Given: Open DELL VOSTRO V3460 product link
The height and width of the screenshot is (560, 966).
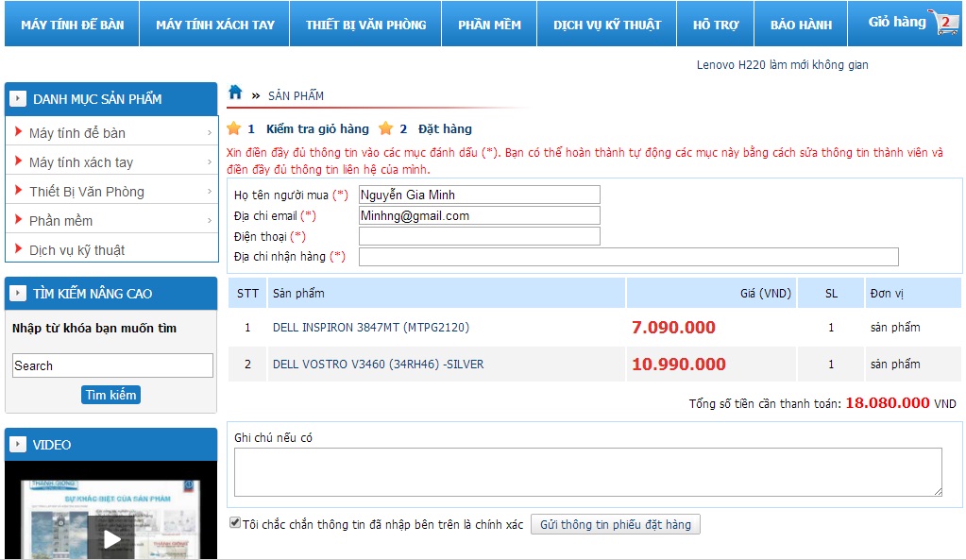Looking at the screenshot, I should pos(379,365).
